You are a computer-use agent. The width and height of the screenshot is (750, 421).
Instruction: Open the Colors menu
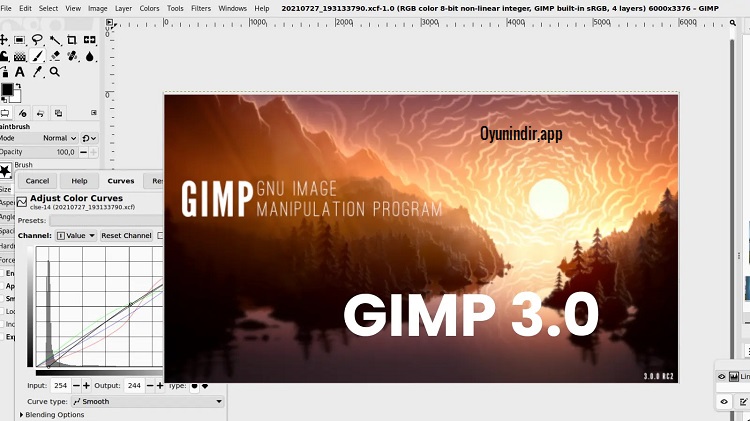click(x=149, y=8)
